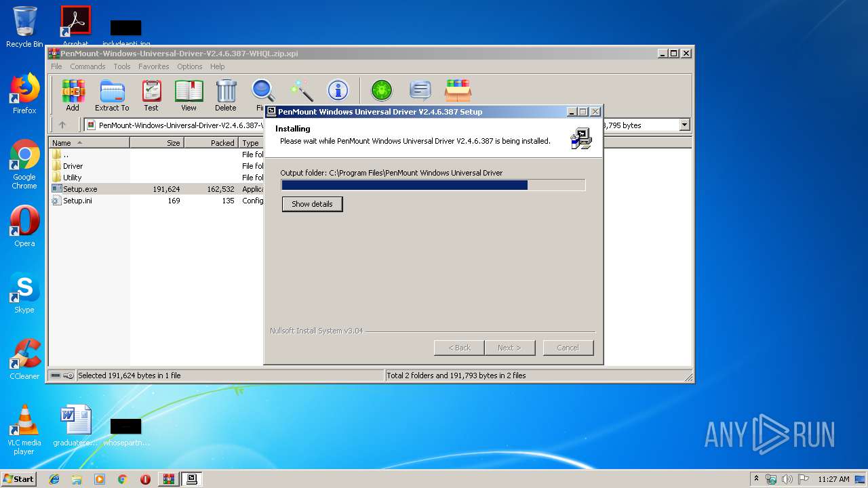Screen dimensions: 868x488
Task: Open the Commands menu
Action: click(87, 66)
